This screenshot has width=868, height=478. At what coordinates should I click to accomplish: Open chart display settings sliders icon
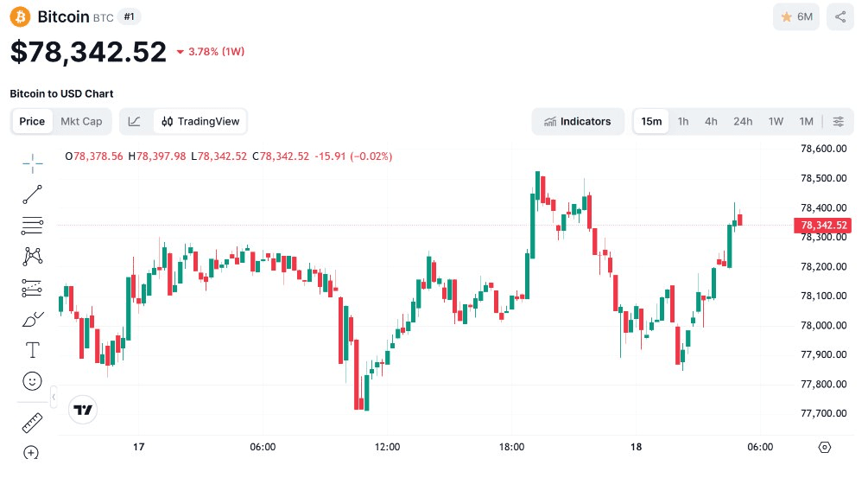pos(839,121)
